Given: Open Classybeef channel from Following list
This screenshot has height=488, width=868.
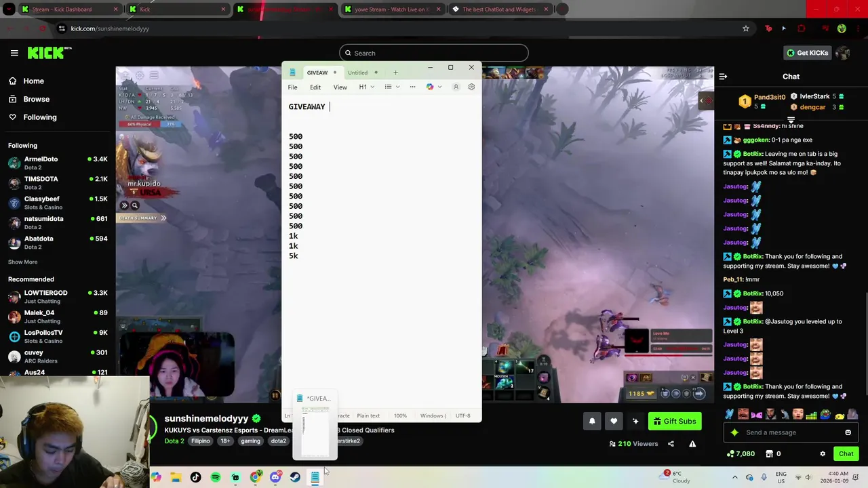Looking at the screenshot, I should [58, 203].
